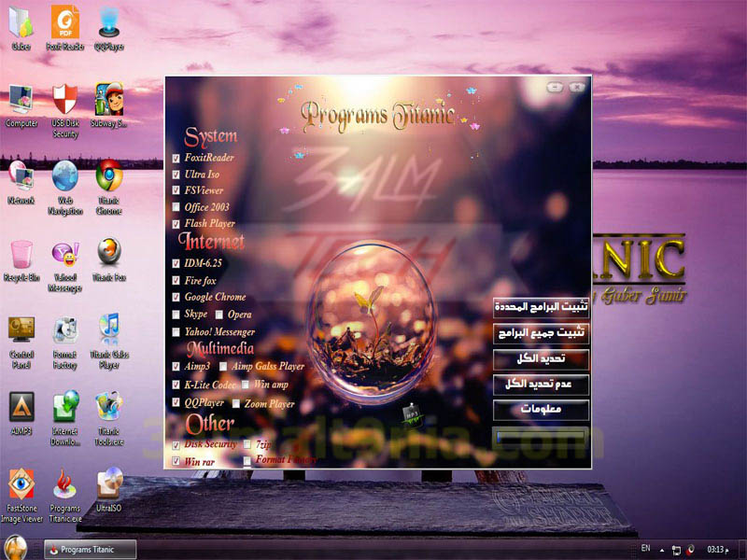The image size is (747, 560).
Task: Open the Guber folder desktop icon
Action: coord(21,28)
